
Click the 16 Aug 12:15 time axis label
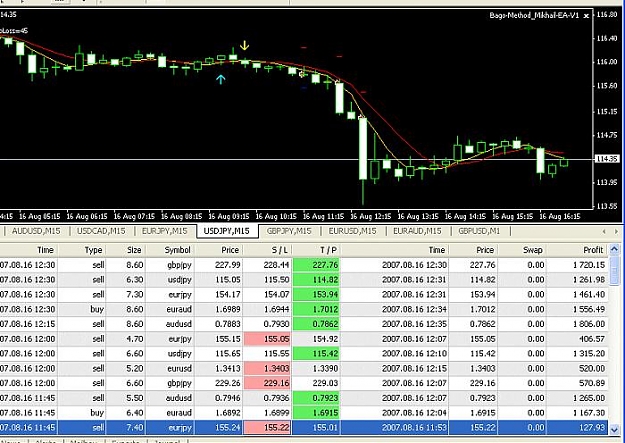pyautogui.click(x=371, y=217)
